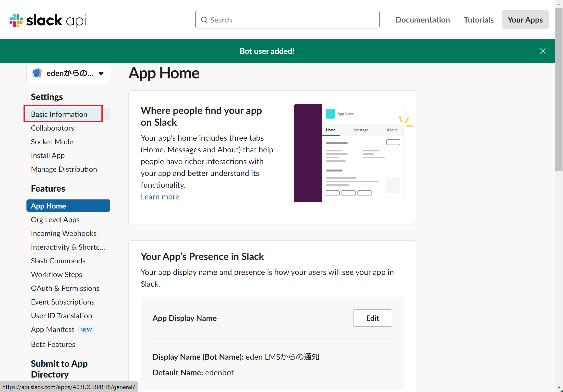The height and width of the screenshot is (392, 563).
Task: Open Org Level Apps feature
Action: click(55, 220)
